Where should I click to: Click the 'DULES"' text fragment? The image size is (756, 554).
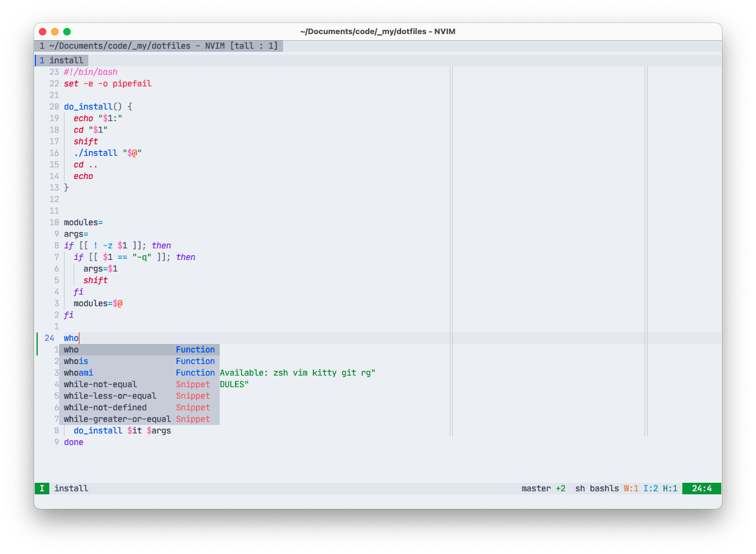point(234,384)
